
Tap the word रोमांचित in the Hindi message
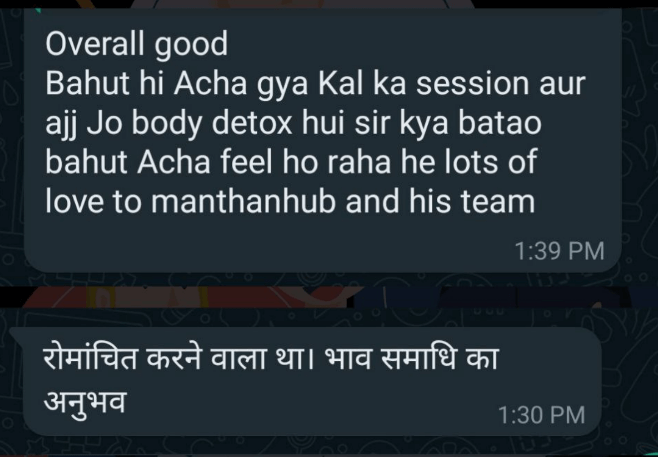(91, 358)
